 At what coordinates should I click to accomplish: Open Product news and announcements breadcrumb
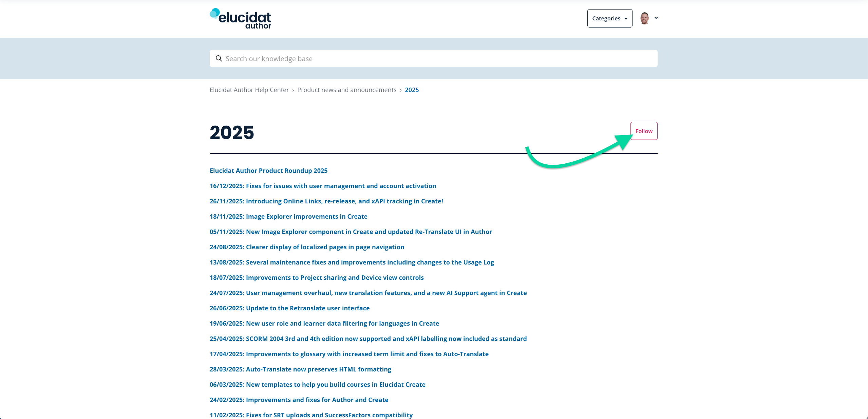[347, 90]
